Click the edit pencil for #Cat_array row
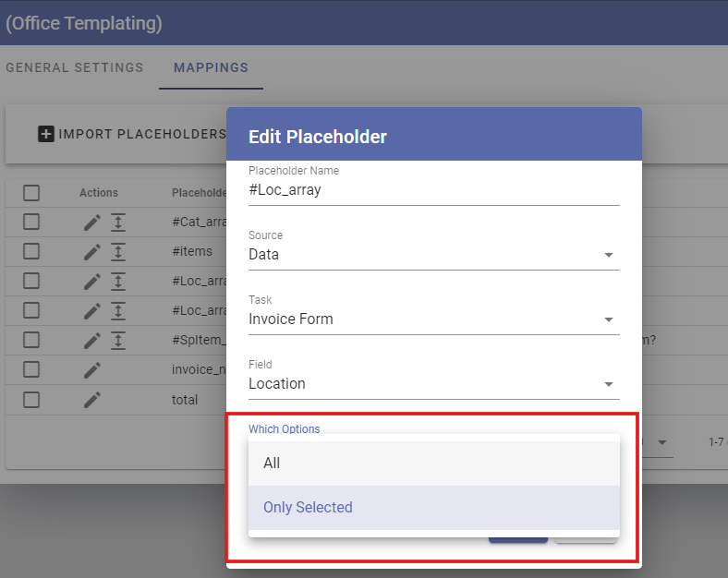The image size is (728, 578). coord(92,223)
